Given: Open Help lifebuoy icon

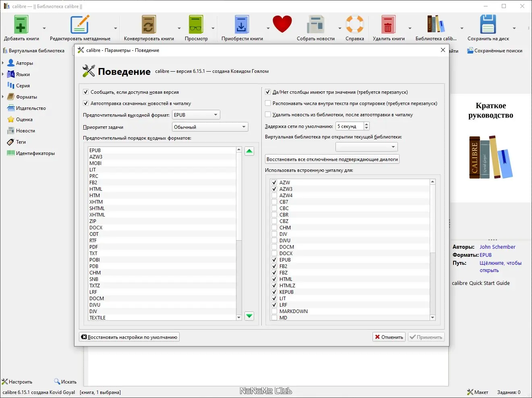Looking at the screenshot, I should (x=355, y=25).
